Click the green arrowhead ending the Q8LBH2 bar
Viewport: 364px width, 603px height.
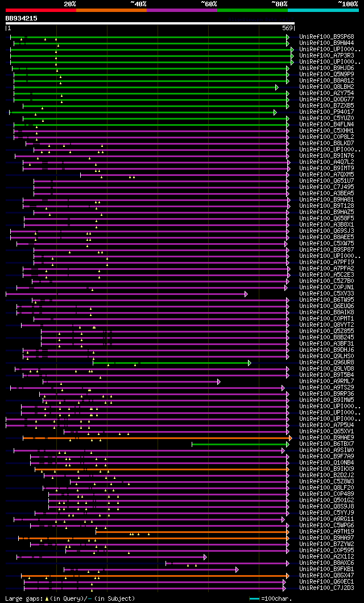pyautogui.click(x=276, y=87)
